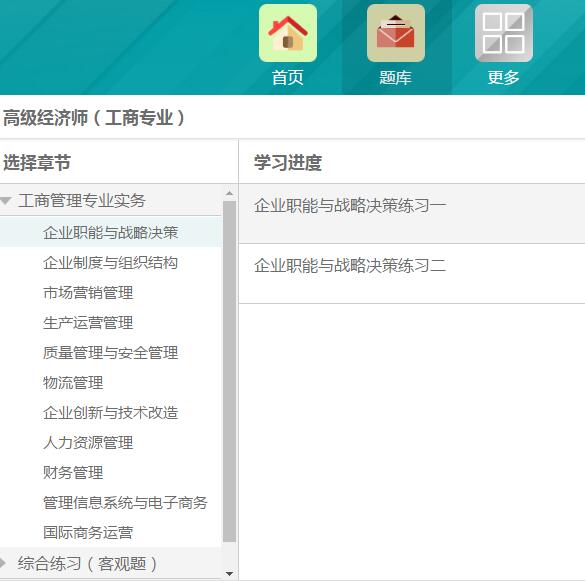
Task: Select the 人力资源管理 chapter
Action: point(111,443)
